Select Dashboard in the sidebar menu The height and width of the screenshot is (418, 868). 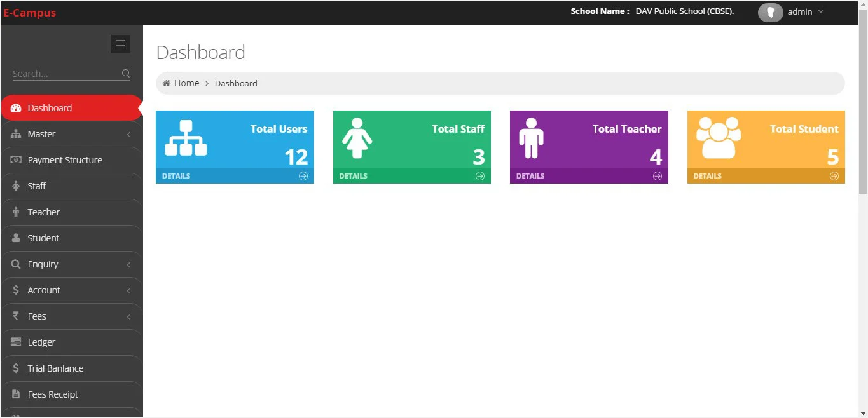tap(71, 108)
